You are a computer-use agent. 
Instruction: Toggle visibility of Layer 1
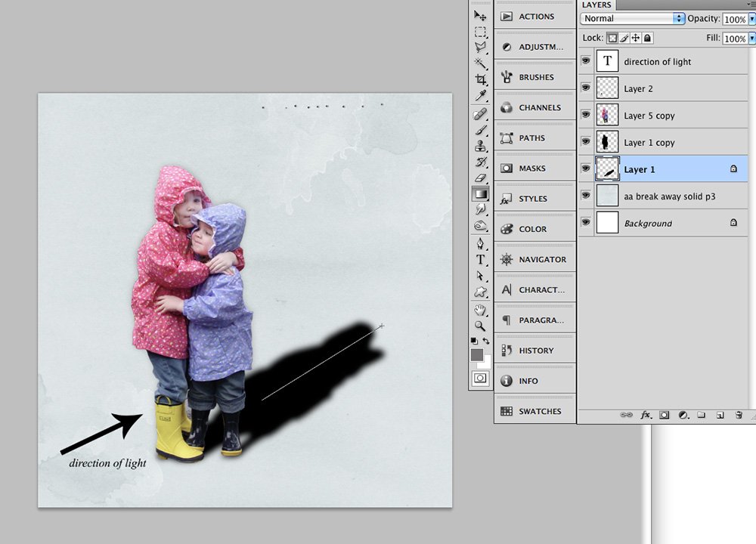pyautogui.click(x=586, y=169)
